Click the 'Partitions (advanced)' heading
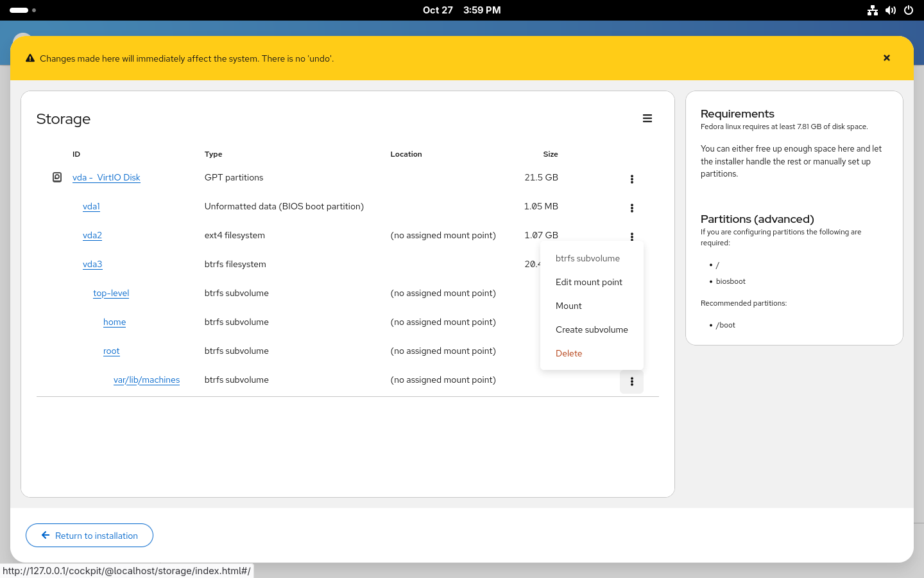 tap(757, 219)
